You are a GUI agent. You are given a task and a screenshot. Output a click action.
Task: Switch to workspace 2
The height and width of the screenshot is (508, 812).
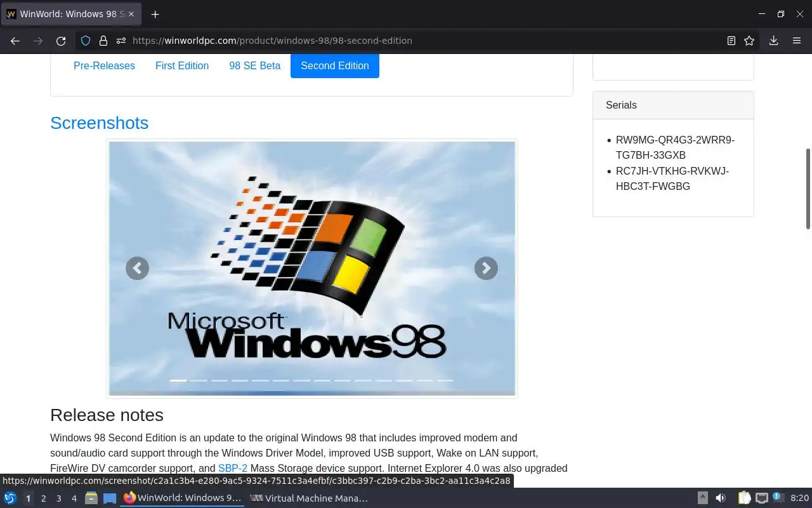[x=43, y=498]
